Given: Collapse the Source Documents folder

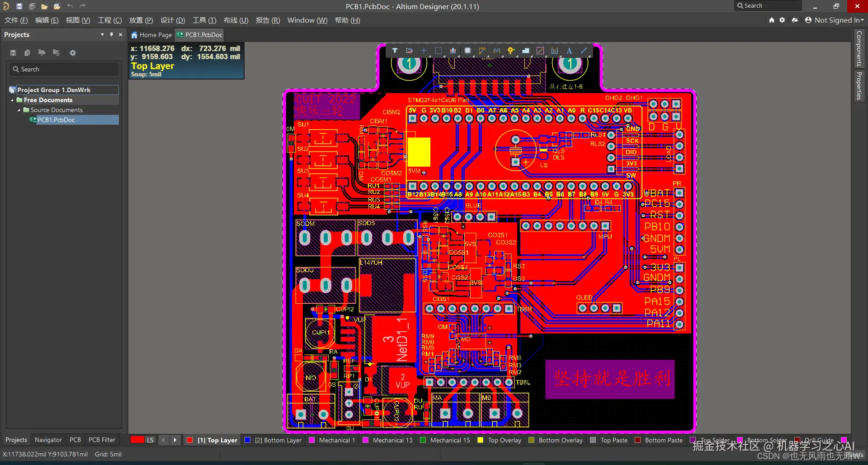Looking at the screenshot, I should pos(19,110).
